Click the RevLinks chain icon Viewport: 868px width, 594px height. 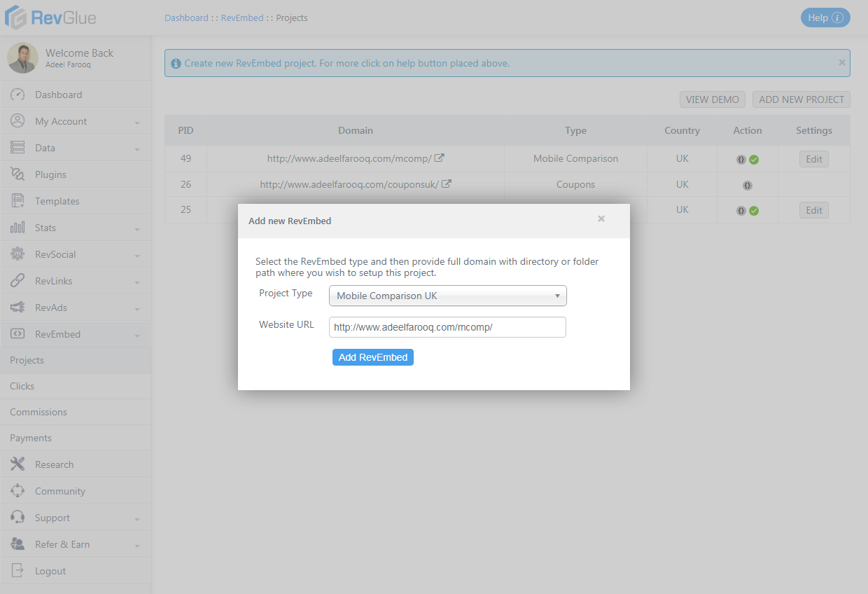(x=17, y=281)
